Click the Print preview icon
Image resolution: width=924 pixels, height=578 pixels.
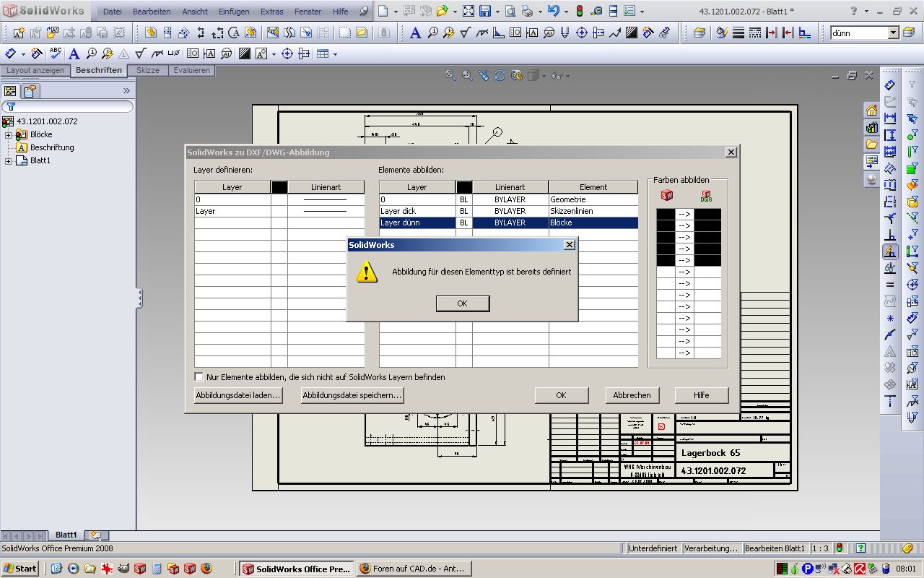click(x=510, y=12)
